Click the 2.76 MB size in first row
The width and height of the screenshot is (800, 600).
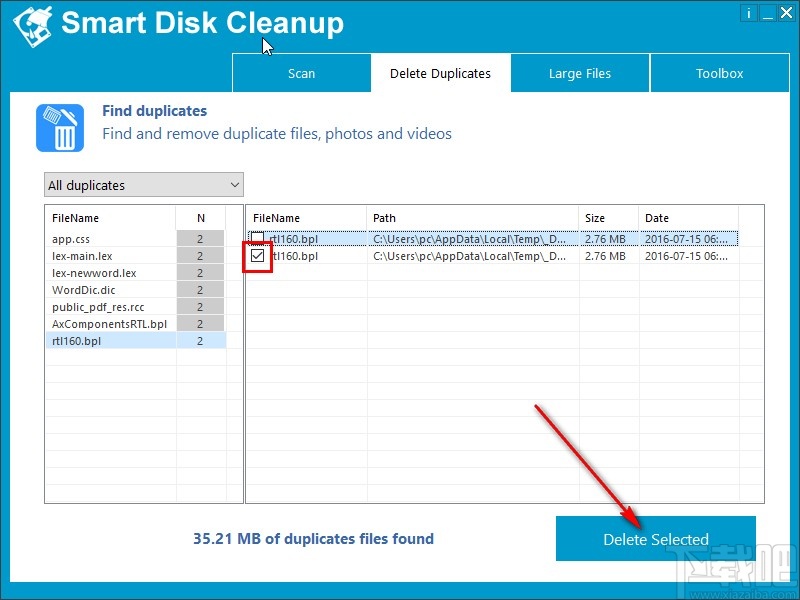click(605, 239)
